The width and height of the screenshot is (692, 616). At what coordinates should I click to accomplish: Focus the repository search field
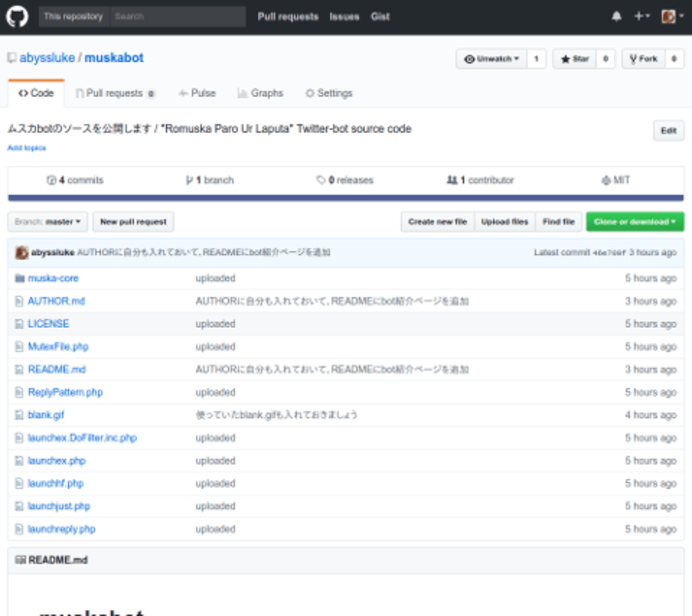pos(177,17)
